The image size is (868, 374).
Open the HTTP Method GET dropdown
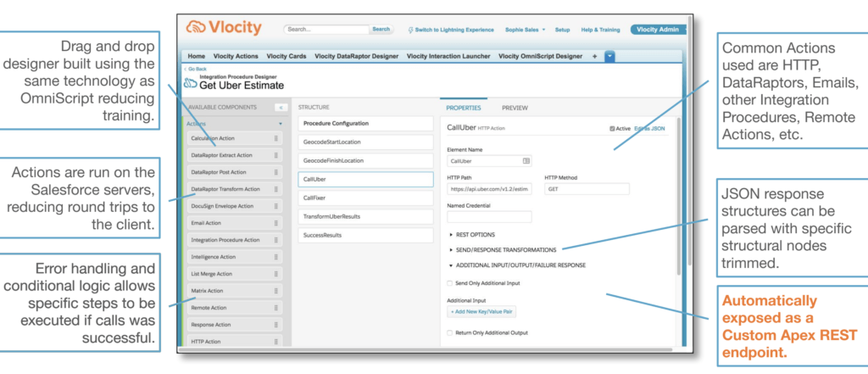tap(587, 189)
